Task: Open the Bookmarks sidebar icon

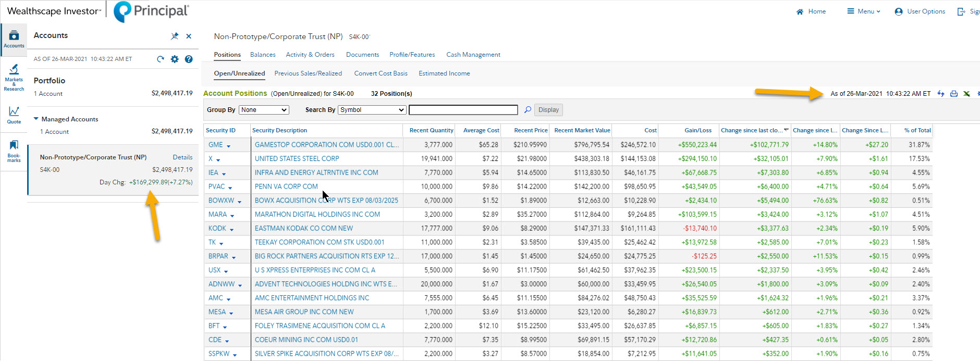Action: [14, 151]
